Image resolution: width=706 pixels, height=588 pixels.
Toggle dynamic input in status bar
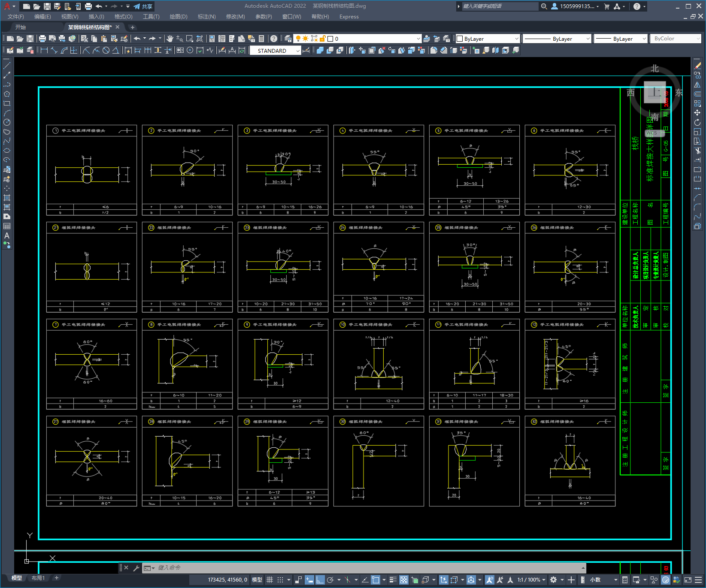[x=309, y=580]
